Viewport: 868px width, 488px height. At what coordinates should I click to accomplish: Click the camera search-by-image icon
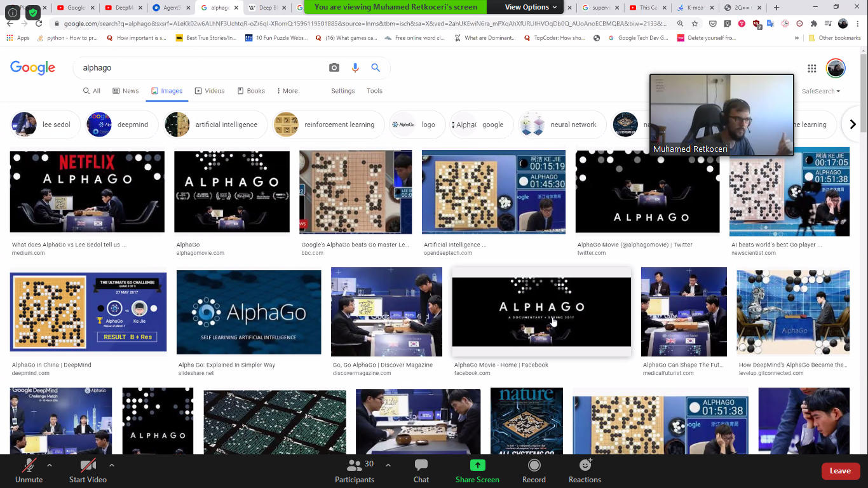point(334,68)
